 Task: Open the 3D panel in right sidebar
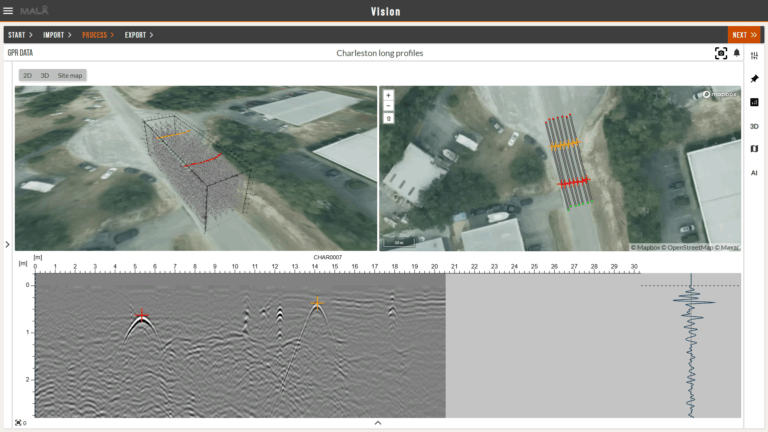(x=754, y=126)
